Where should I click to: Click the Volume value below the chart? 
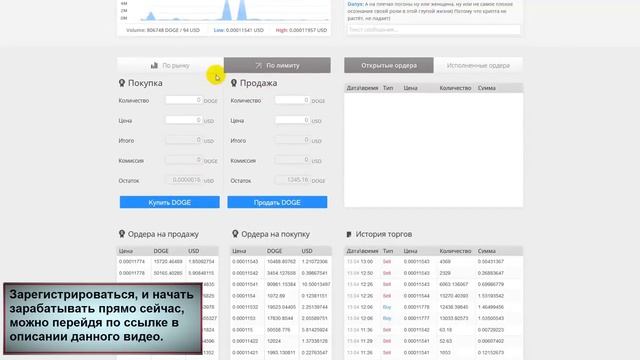pos(173,30)
